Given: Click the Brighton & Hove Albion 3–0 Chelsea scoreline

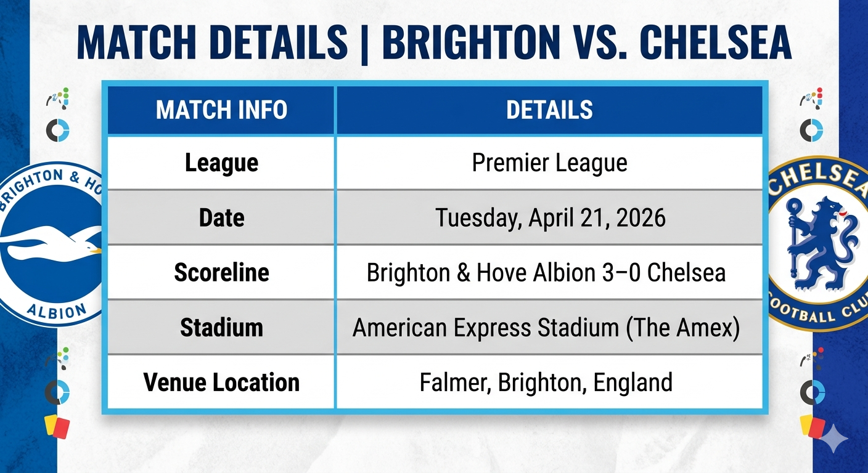Looking at the screenshot, I should [x=546, y=272].
